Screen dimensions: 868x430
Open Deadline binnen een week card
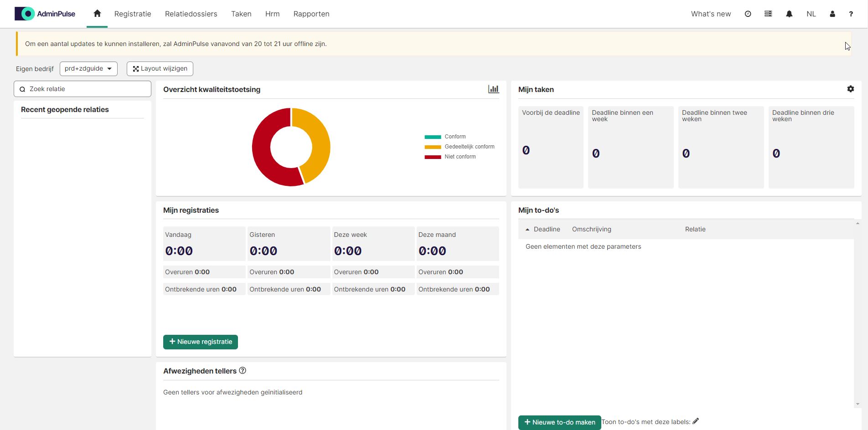pos(630,147)
